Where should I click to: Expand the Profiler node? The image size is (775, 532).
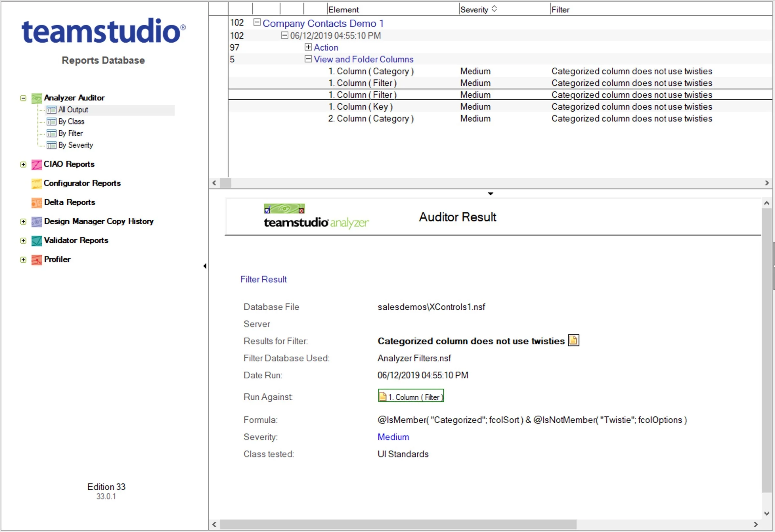click(x=23, y=259)
